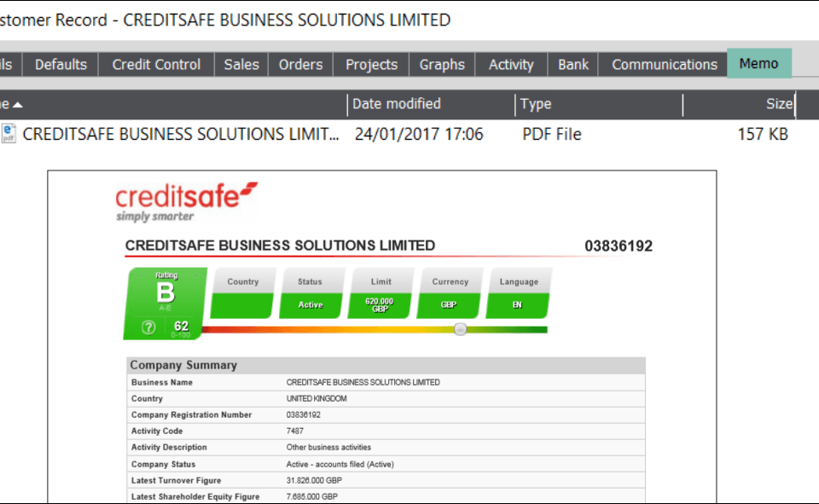Click the registration number 03836192 value in summary
Screen dimensions: 819x504
click(x=304, y=414)
